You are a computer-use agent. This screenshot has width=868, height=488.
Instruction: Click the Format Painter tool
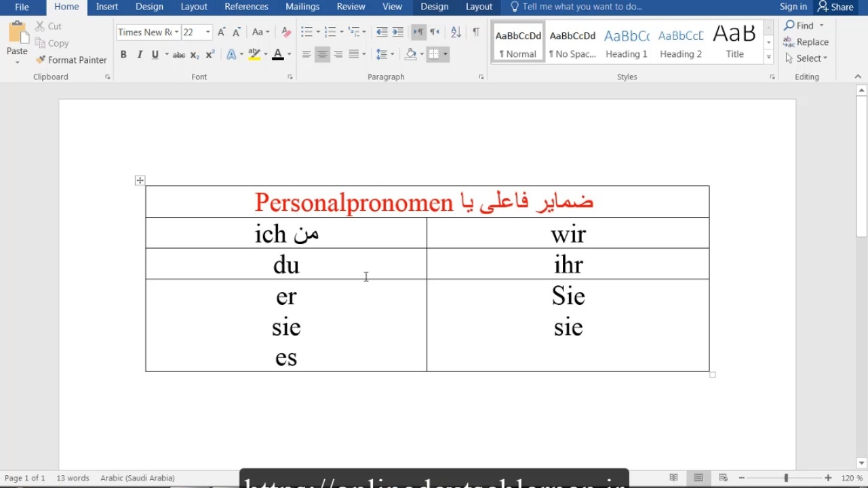tap(71, 60)
